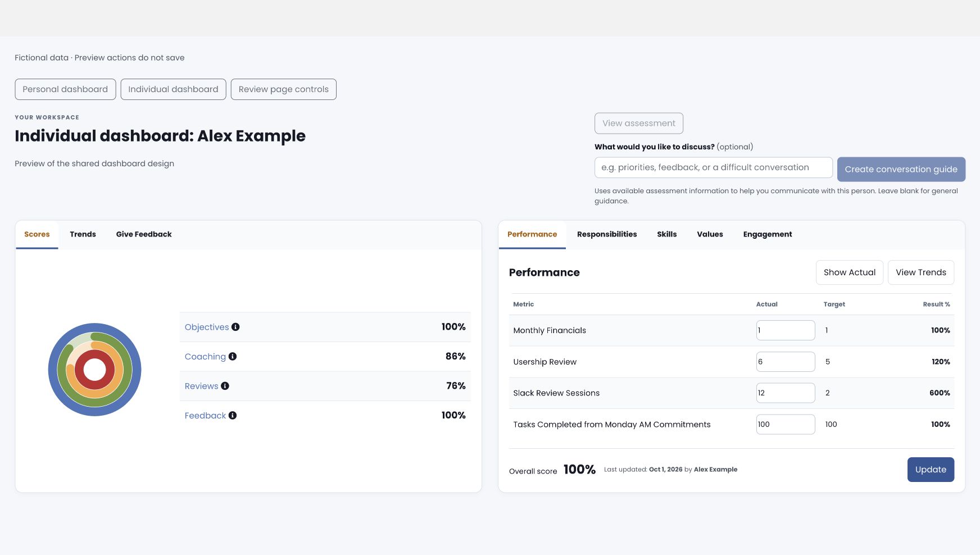
Task: Focus the discussion topic input field
Action: coord(714,167)
